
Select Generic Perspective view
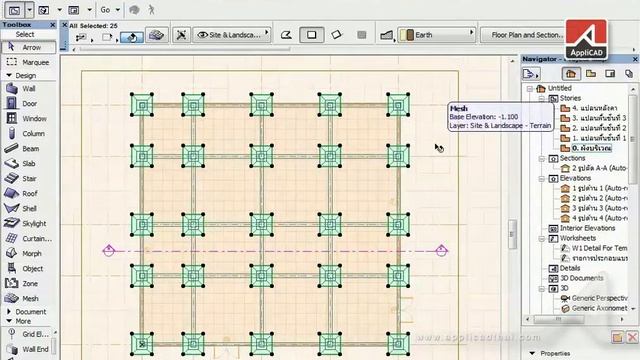599,298
